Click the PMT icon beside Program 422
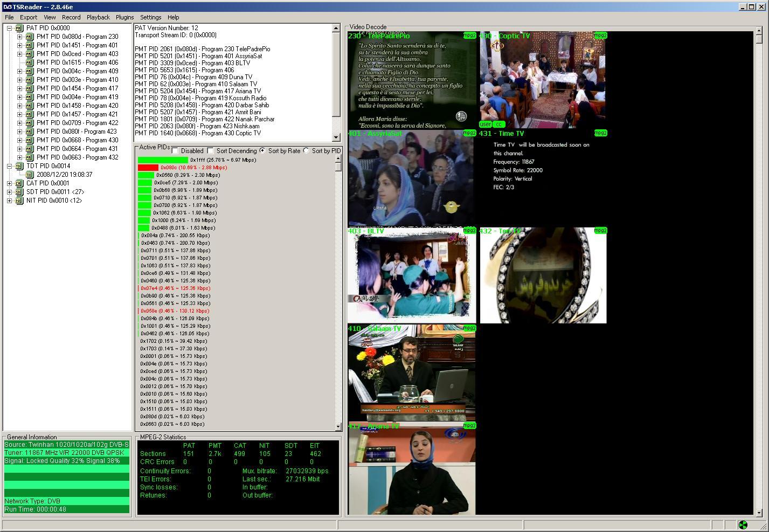This screenshot has width=769, height=532. pos(29,123)
